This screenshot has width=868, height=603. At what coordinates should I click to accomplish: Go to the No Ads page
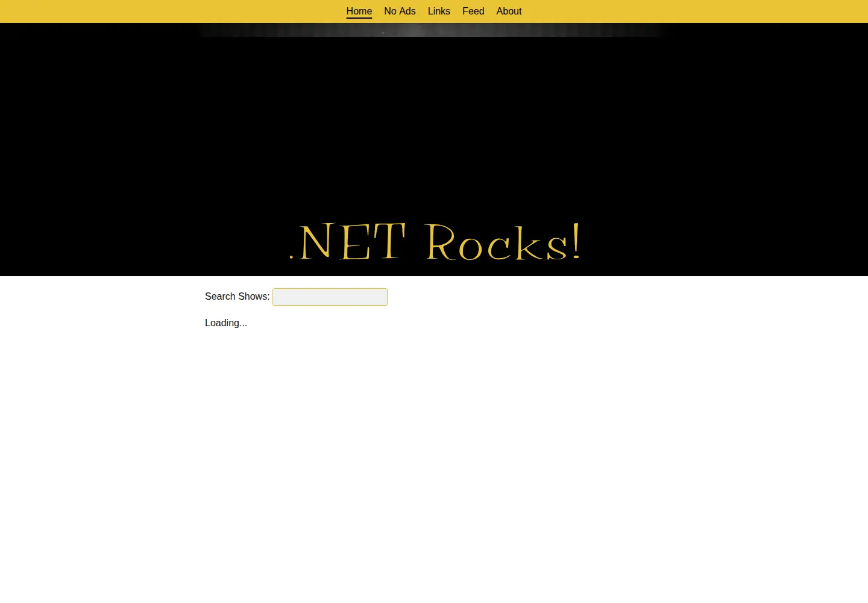(x=400, y=11)
